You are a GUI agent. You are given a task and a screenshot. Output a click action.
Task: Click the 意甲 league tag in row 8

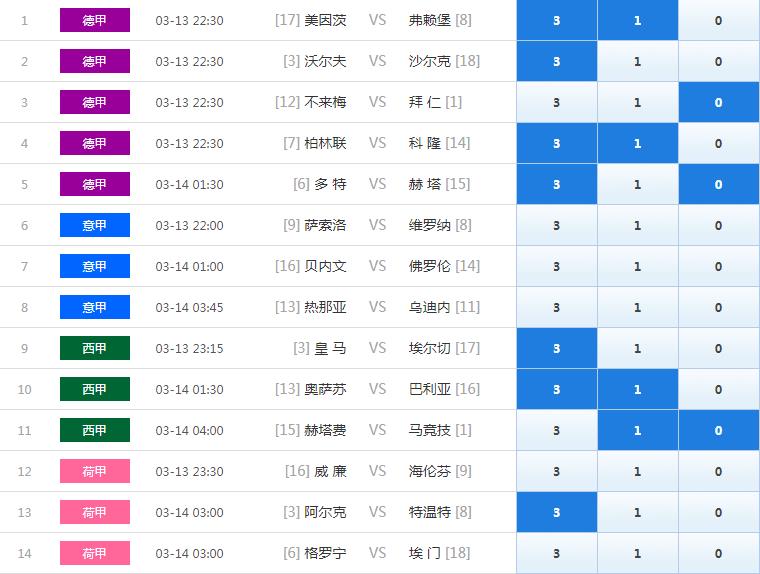pyautogui.click(x=95, y=307)
